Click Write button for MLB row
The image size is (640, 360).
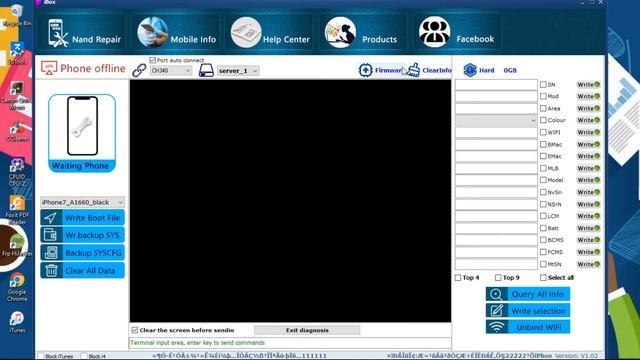point(588,168)
